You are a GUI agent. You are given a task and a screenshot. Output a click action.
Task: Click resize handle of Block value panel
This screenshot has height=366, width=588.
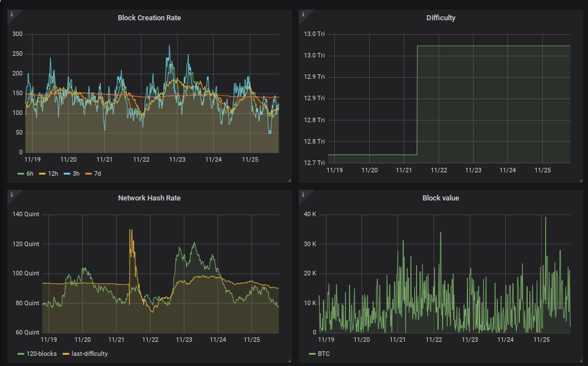(x=581, y=360)
